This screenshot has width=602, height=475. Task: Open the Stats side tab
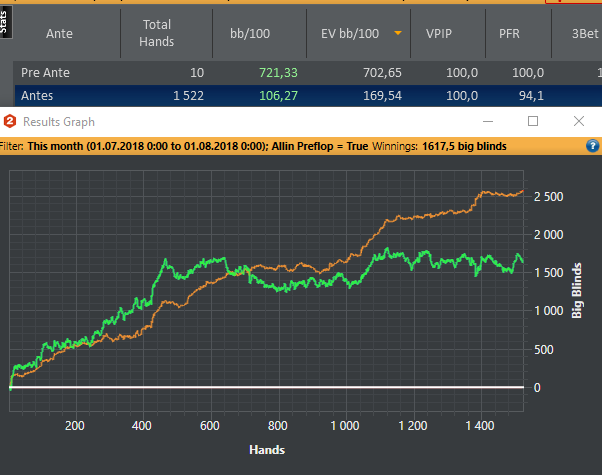[x=5, y=22]
